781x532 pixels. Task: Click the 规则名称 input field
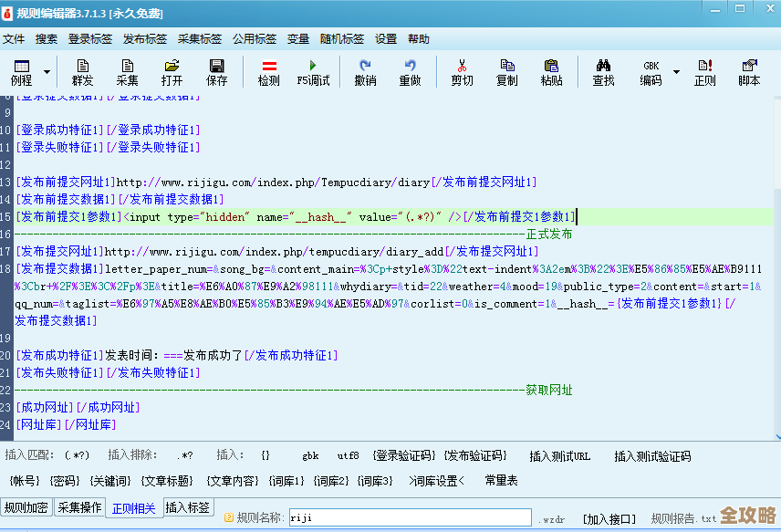410,517
